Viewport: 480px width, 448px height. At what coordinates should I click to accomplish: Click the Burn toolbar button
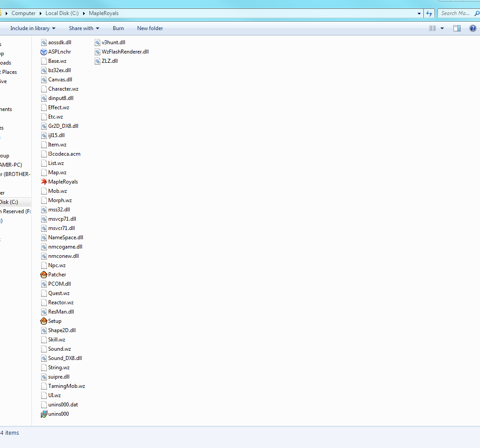pyautogui.click(x=118, y=28)
